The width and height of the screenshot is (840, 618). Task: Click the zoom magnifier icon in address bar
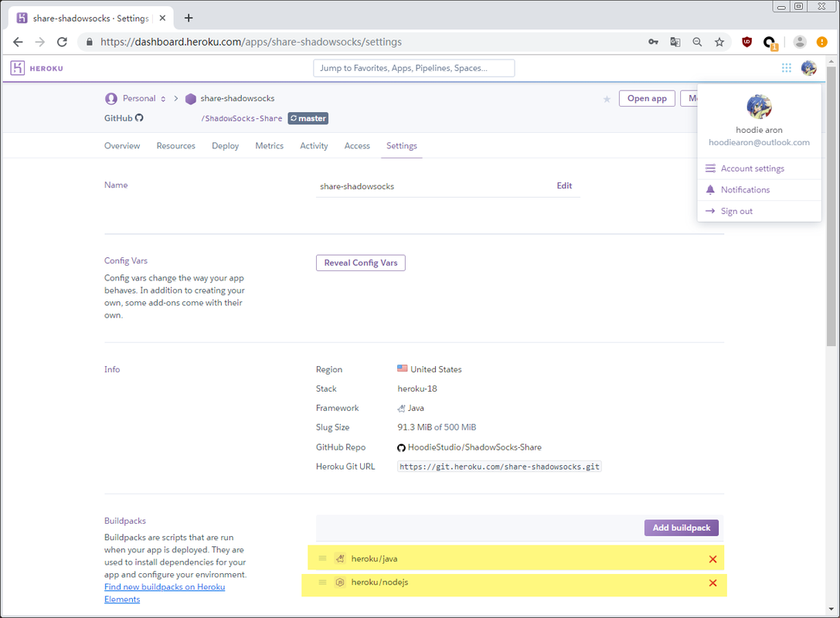click(697, 42)
